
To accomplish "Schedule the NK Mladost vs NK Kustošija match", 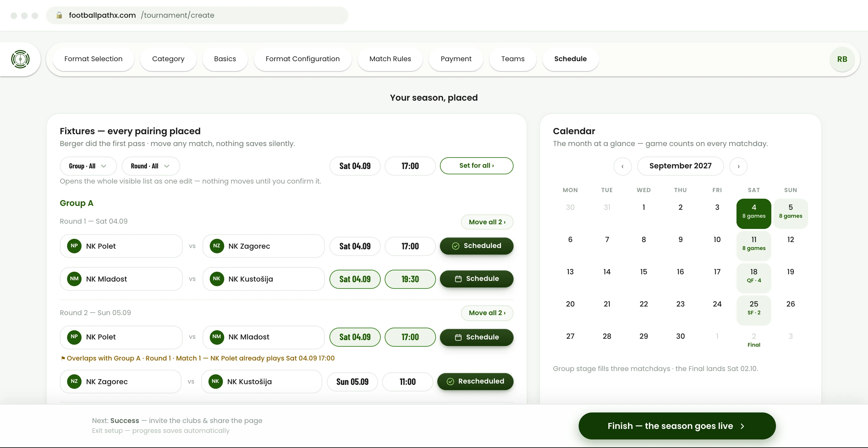I will tap(476, 279).
